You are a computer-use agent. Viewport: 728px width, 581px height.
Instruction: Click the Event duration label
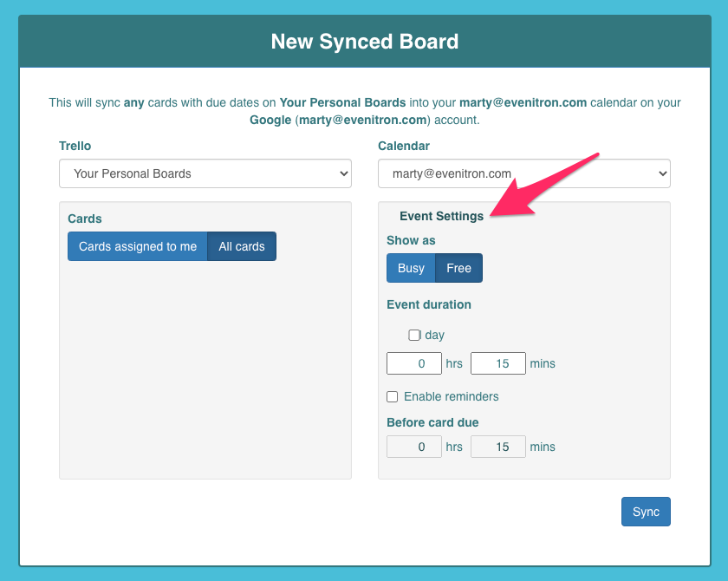click(x=429, y=304)
